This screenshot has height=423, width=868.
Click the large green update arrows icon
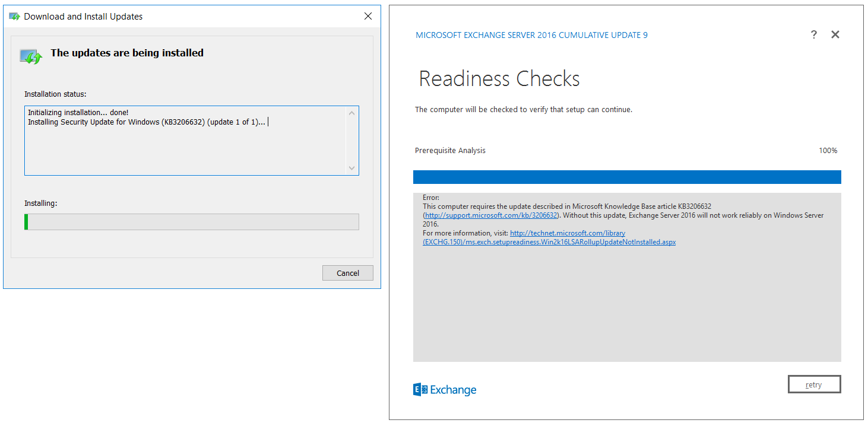tap(31, 56)
